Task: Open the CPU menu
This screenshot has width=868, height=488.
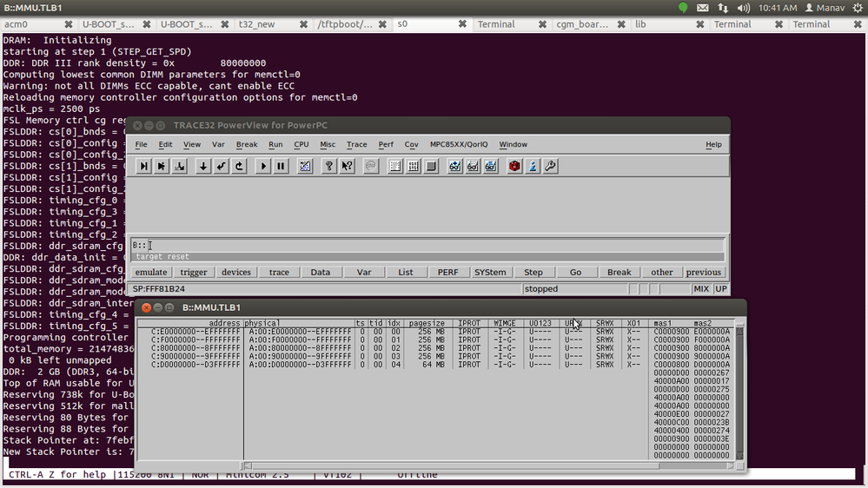Action: (301, 144)
